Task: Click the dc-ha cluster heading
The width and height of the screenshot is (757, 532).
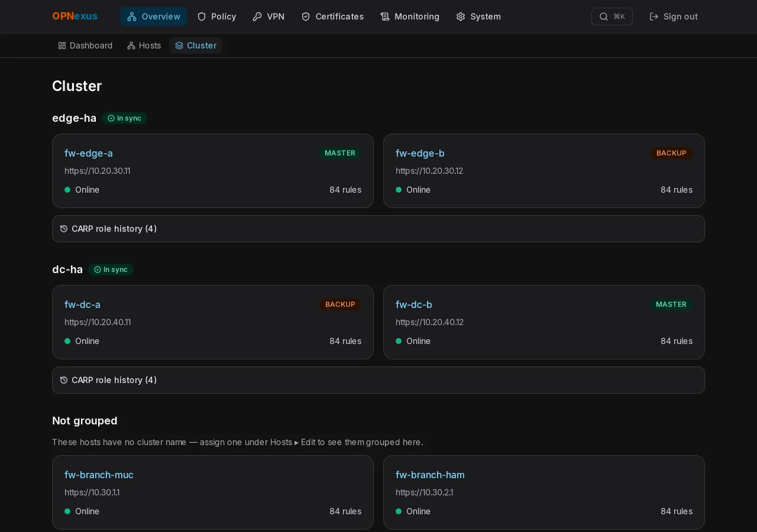Action: (67, 270)
